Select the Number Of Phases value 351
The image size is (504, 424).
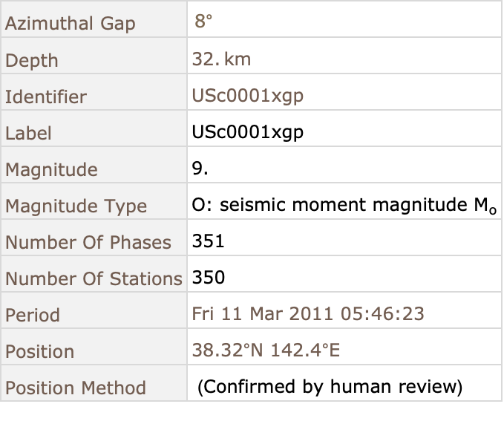pyautogui.click(x=208, y=241)
